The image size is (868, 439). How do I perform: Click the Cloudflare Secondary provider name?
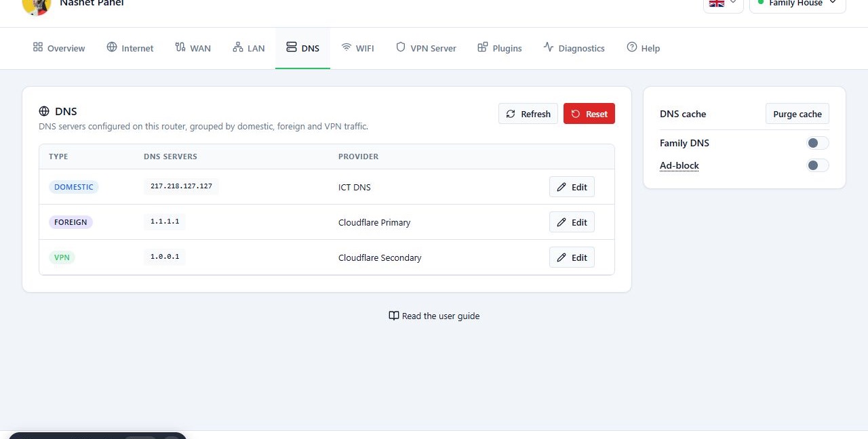(x=380, y=257)
